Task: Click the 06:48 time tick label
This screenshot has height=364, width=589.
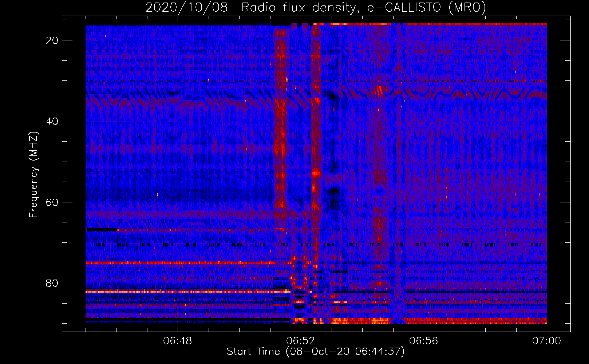Action: [x=178, y=341]
